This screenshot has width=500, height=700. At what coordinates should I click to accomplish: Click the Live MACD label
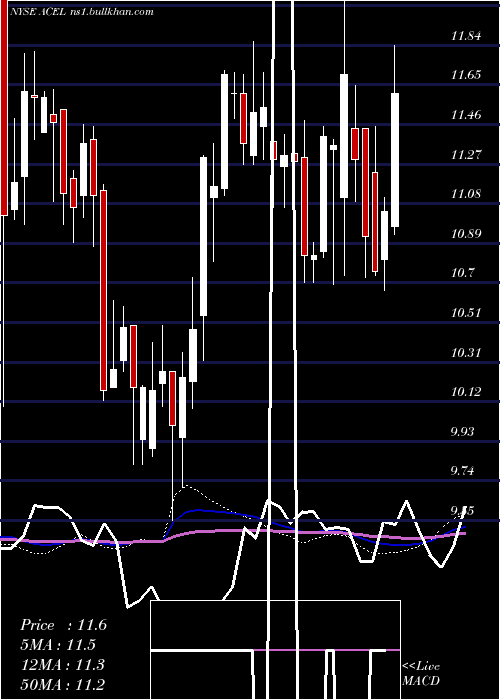click(421, 673)
